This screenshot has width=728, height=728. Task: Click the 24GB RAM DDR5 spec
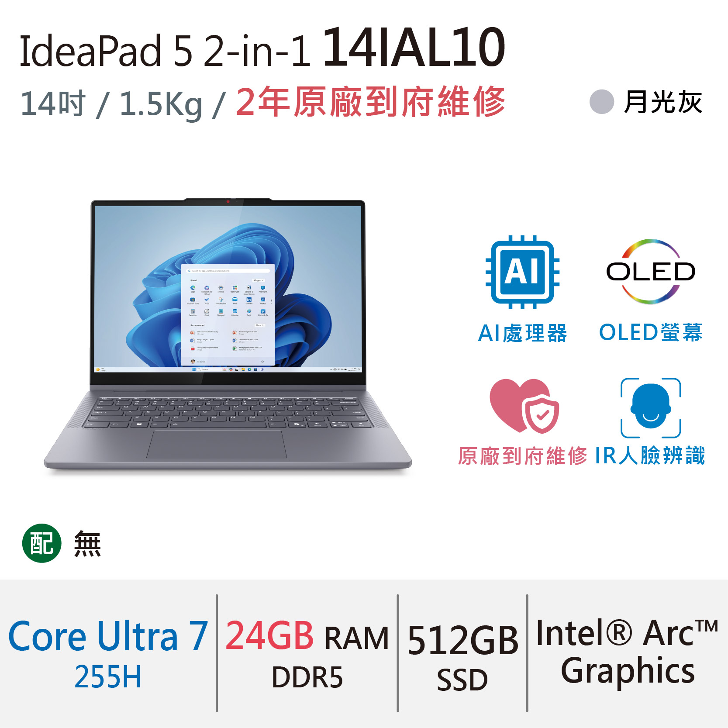(307, 654)
